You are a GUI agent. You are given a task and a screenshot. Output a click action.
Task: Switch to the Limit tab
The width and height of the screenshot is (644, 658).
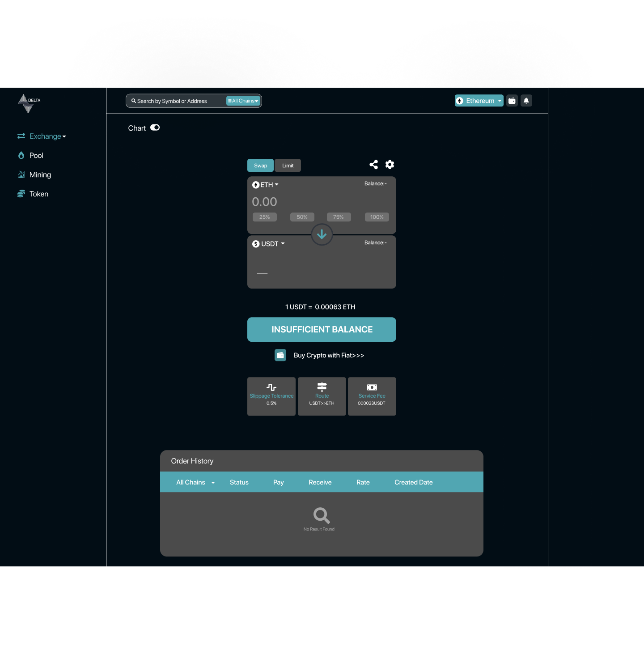288,166
